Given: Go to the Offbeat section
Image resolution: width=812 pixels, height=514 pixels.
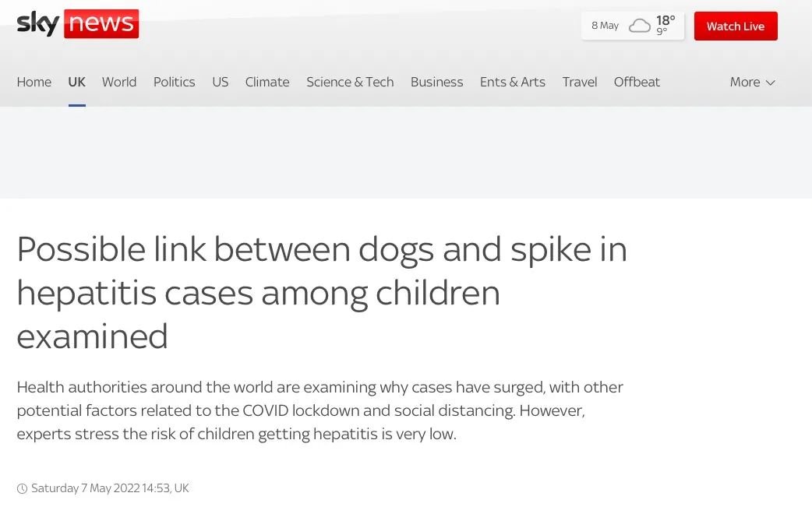Looking at the screenshot, I should point(637,82).
